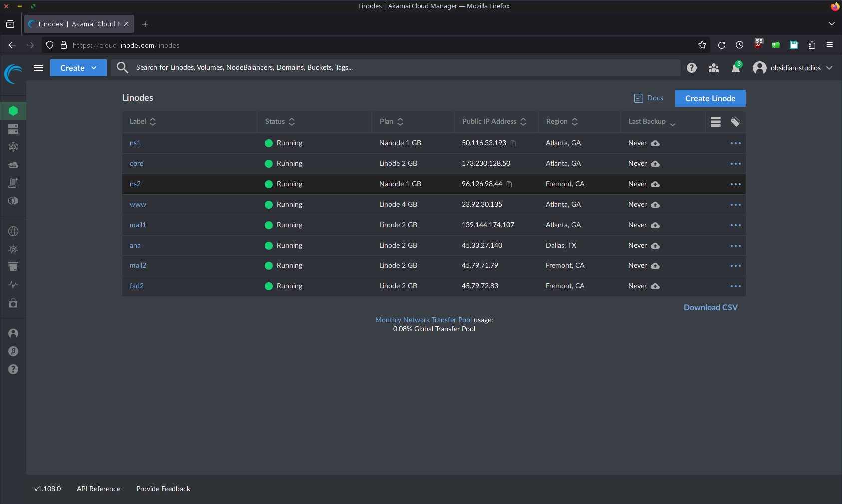Copy the ns1 IP address 50.116.33.193
Image resolution: width=842 pixels, height=504 pixels.
(513, 143)
